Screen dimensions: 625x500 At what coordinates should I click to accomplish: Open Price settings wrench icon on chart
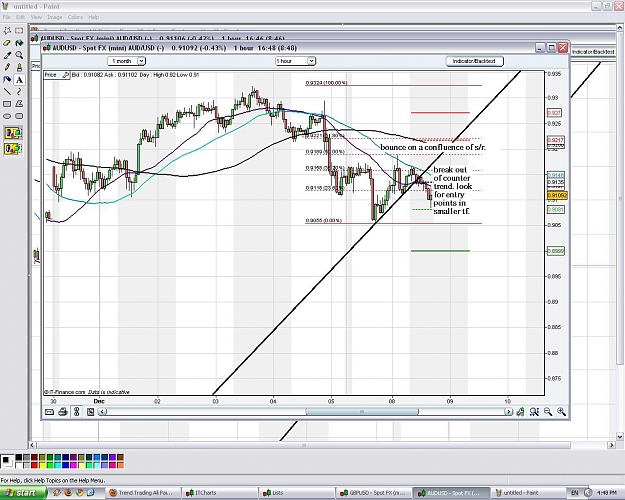65,75
